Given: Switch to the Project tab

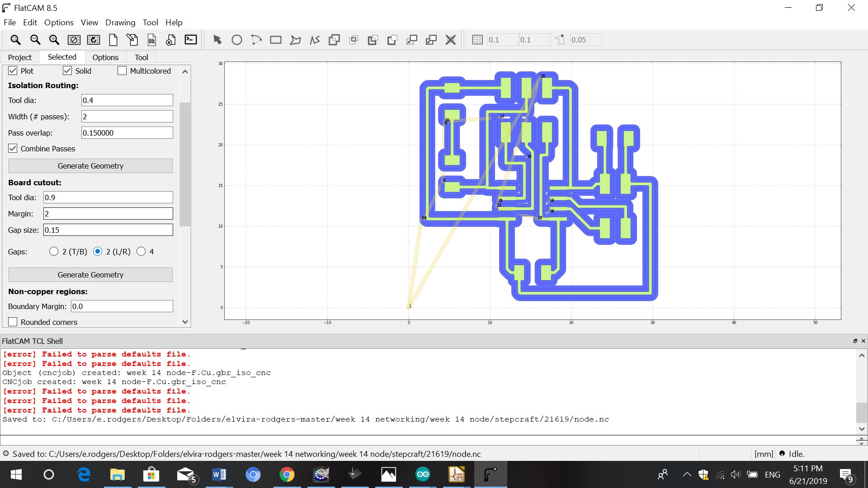Looking at the screenshot, I should (x=20, y=57).
